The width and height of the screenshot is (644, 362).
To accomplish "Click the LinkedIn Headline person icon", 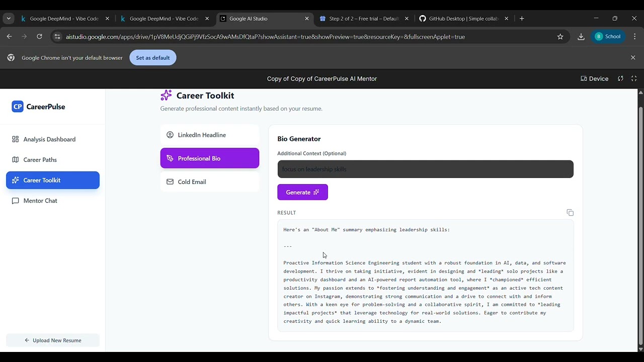I will point(170,135).
